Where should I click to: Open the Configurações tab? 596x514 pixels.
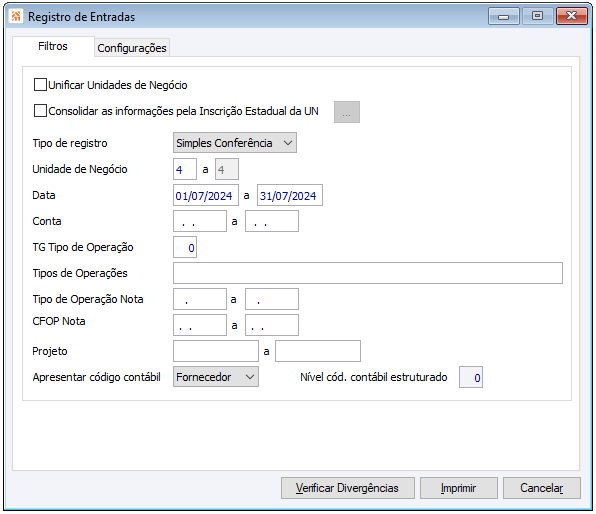(132, 48)
